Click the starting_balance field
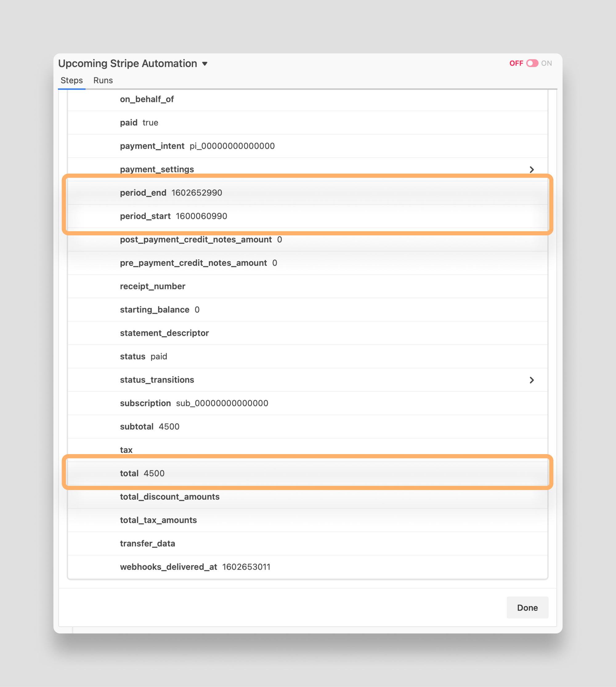This screenshot has width=616, height=687. click(x=305, y=310)
